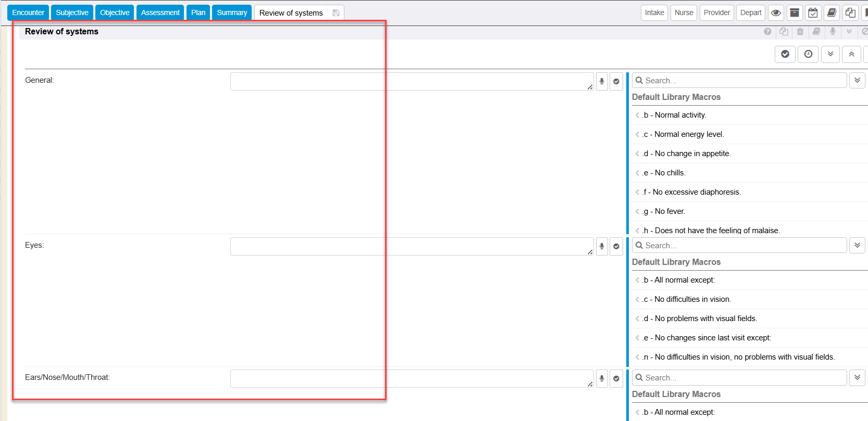Click the General text input field
Image resolution: width=868 pixels, height=421 pixels.
coord(411,81)
